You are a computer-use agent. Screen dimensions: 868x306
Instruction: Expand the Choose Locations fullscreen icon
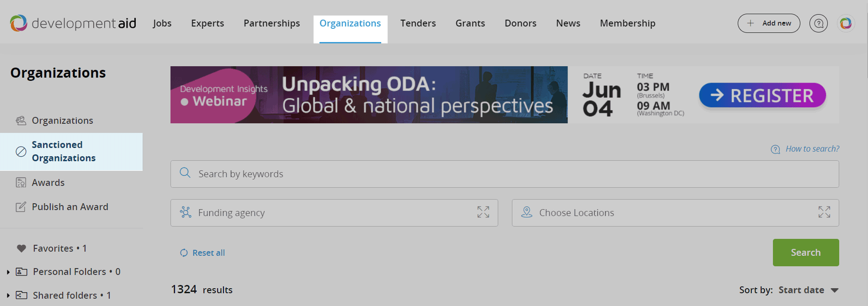(824, 212)
